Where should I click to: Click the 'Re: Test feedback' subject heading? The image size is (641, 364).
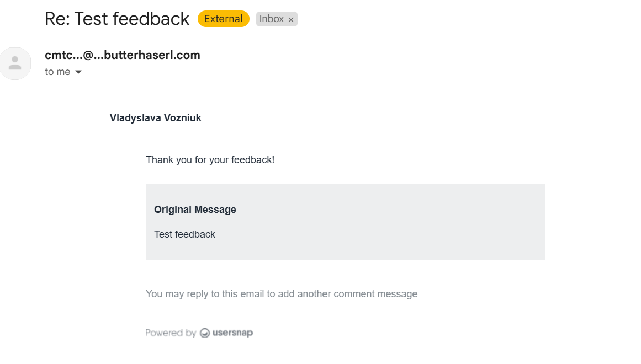point(117,19)
